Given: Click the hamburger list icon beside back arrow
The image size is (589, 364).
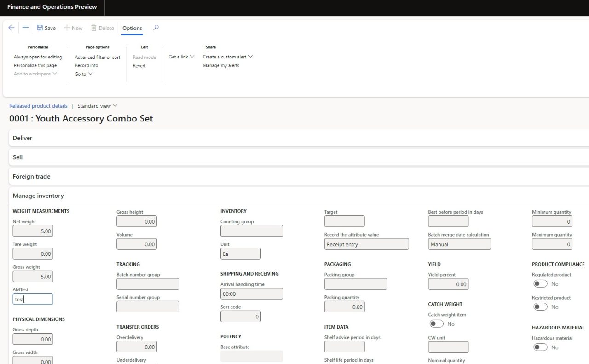Looking at the screenshot, I should pos(25,28).
